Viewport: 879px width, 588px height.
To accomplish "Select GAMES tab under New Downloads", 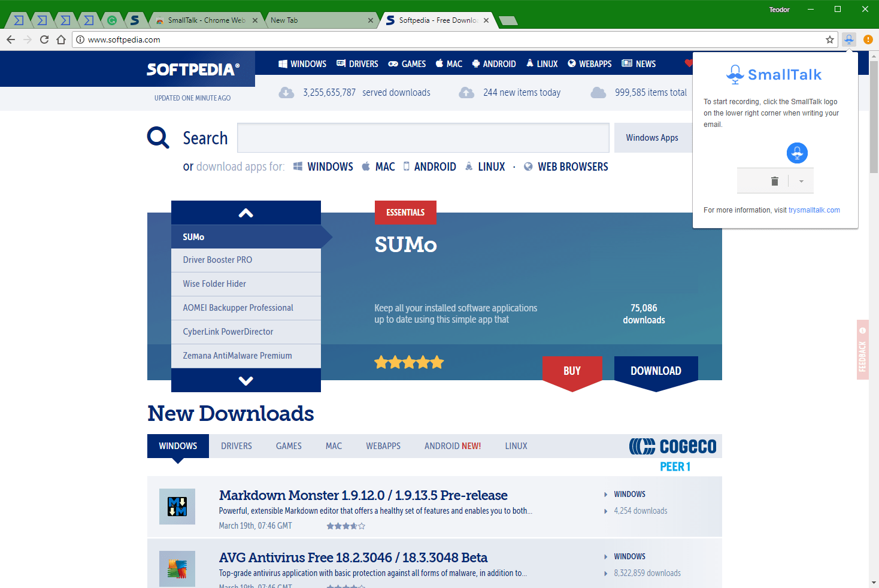I will click(289, 446).
